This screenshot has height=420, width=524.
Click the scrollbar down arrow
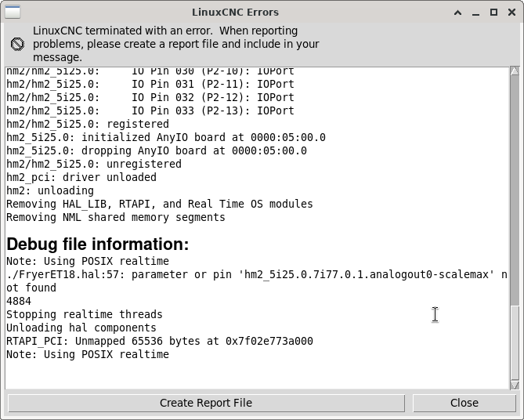tap(515, 384)
